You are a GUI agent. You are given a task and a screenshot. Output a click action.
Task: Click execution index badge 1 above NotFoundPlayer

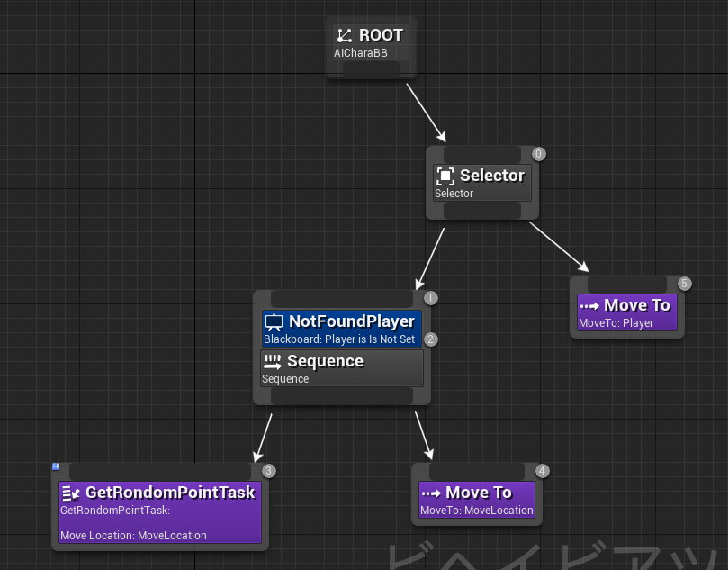(430, 298)
